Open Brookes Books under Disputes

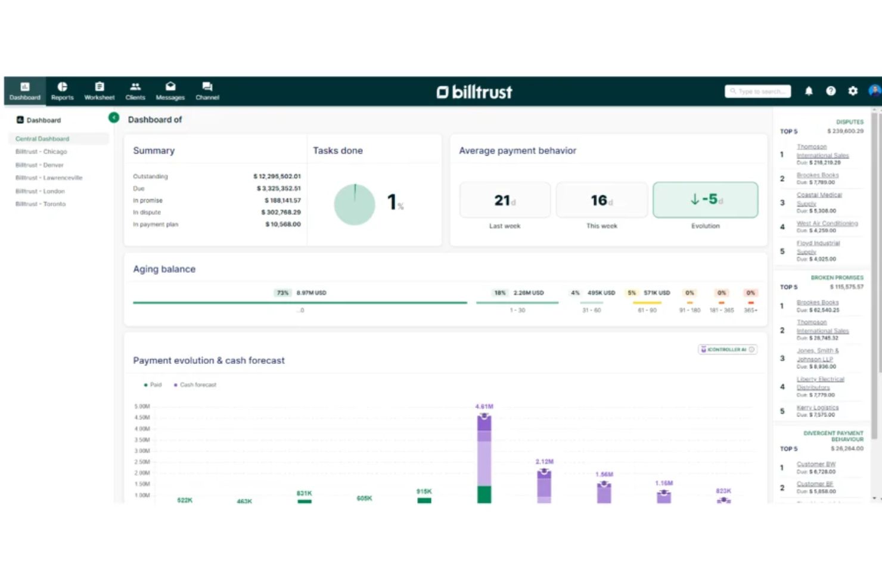pyautogui.click(x=818, y=175)
